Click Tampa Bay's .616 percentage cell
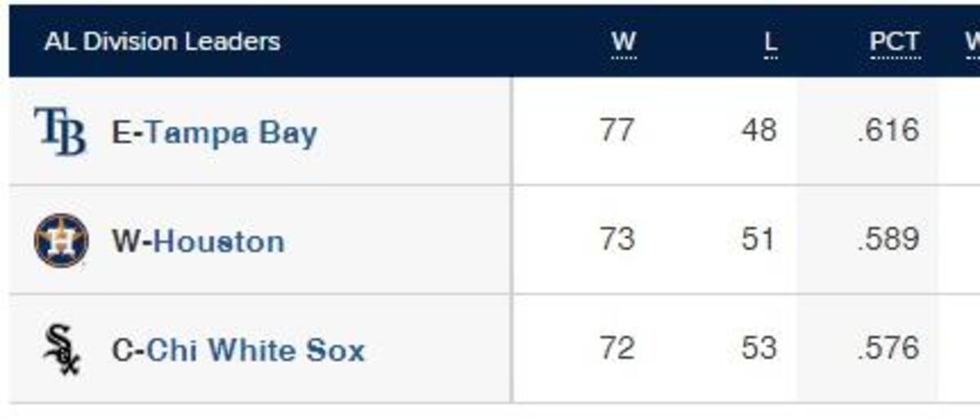The width and height of the screenshot is (980, 420). 889,131
